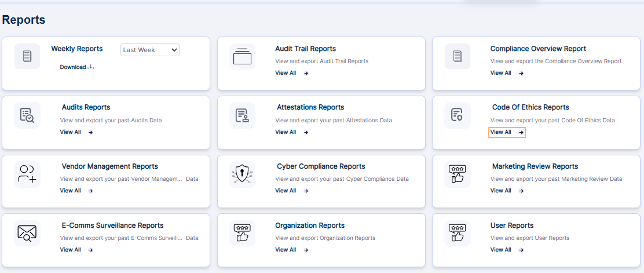Click the download arrow icon beside Download
This screenshot has height=273, width=644.
tap(91, 67)
